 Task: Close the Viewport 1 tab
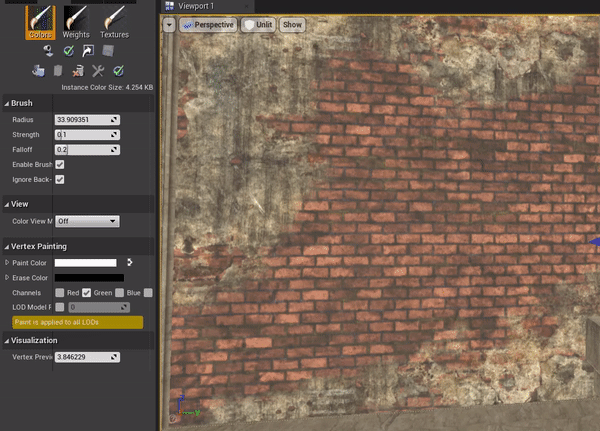point(247,6)
